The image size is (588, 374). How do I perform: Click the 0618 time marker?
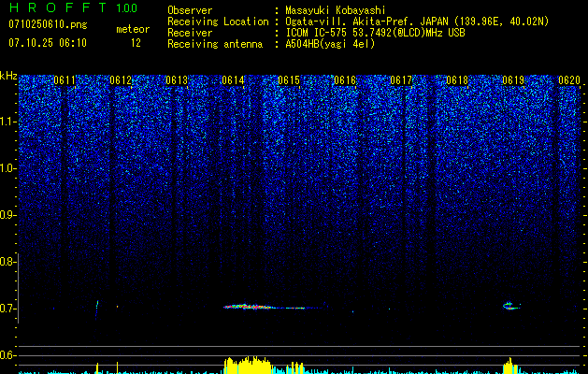click(457, 80)
